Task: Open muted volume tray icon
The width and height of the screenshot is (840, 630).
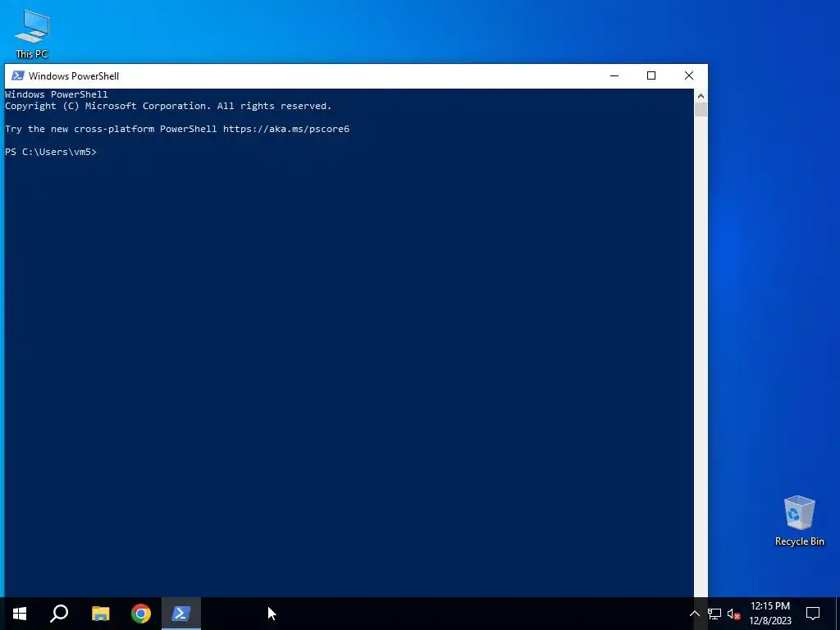Action: [x=733, y=614]
